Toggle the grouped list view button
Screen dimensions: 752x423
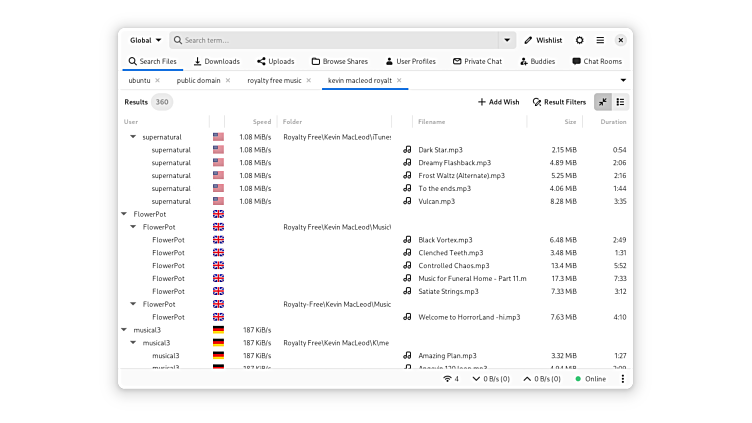pyautogui.click(x=621, y=102)
